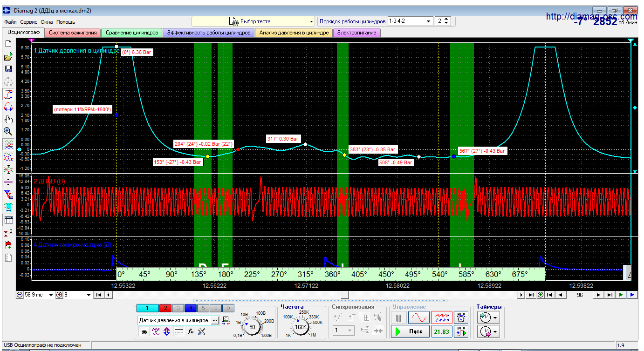Open the Выбор теста dropdown
The height and width of the screenshot is (351, 644).
254,21
